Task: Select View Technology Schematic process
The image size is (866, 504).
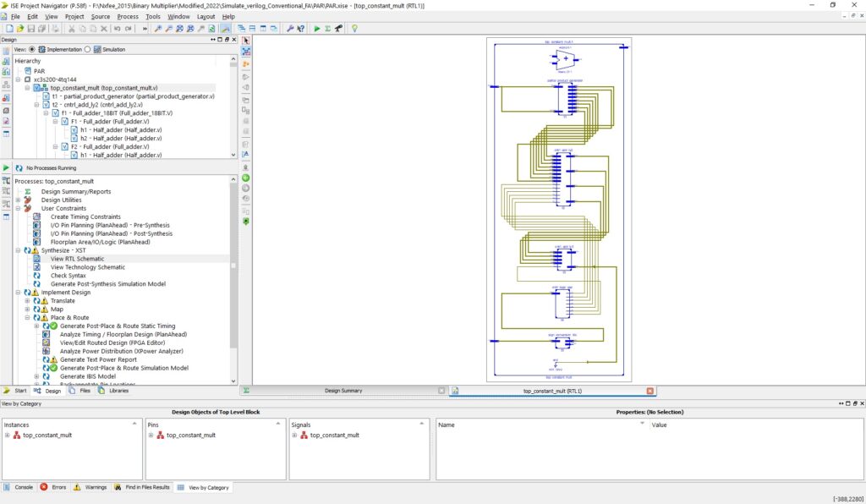Action: [x=87, y=267]
